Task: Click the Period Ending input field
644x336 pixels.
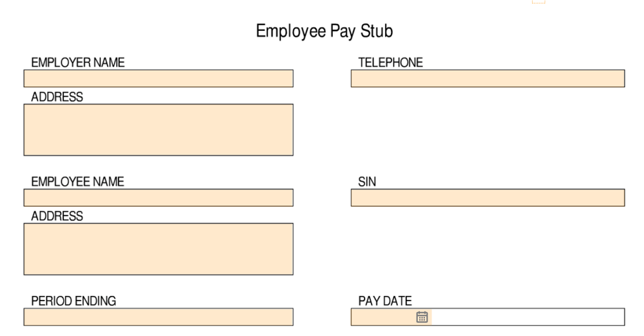Action: tap(158, 317)
